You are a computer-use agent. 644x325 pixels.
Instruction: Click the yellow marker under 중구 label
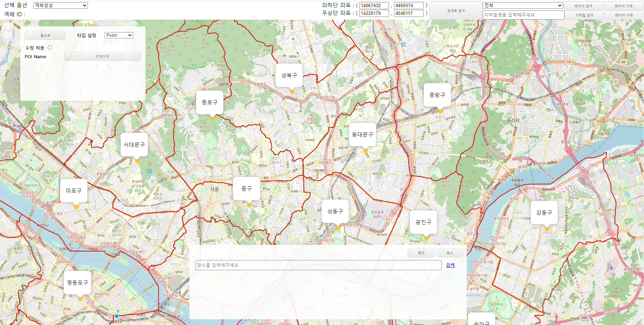point(249,205)
